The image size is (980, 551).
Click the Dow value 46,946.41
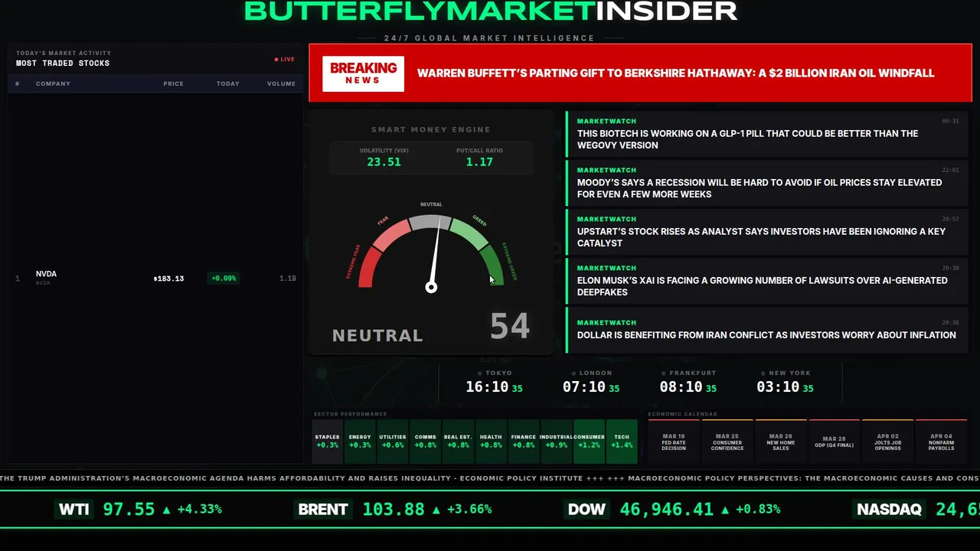pos(667,509)
